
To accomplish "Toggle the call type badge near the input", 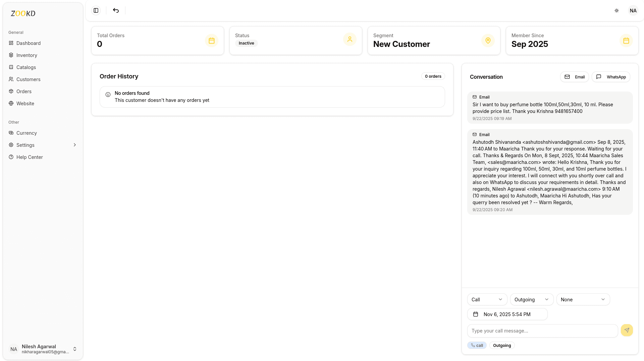I will point(477,345).
